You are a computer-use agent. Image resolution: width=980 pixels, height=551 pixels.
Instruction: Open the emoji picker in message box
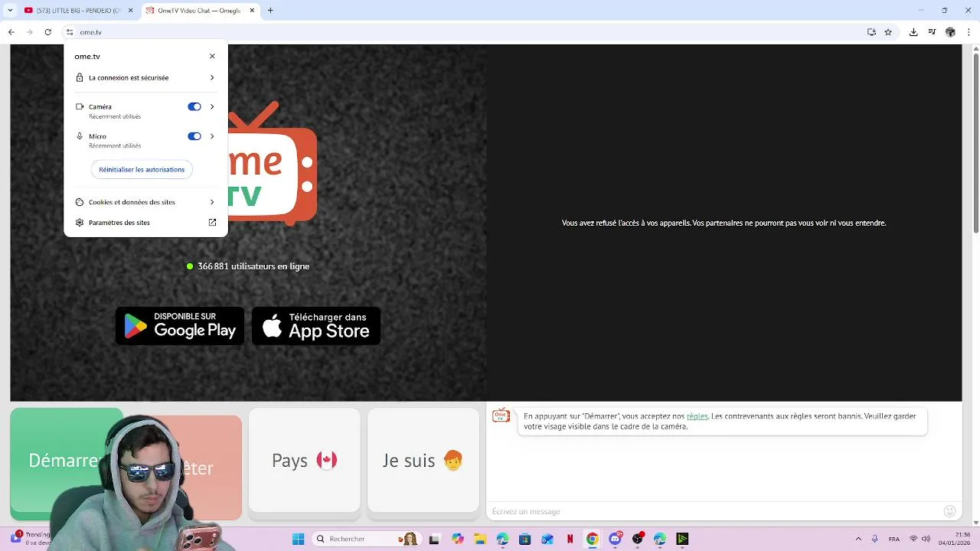[950, 511]
